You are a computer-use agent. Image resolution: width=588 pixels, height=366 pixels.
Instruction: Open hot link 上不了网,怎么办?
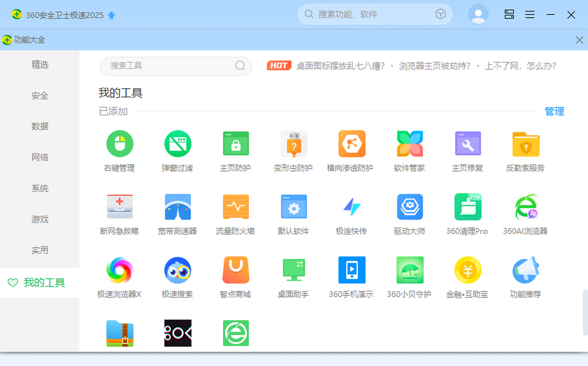520,66
